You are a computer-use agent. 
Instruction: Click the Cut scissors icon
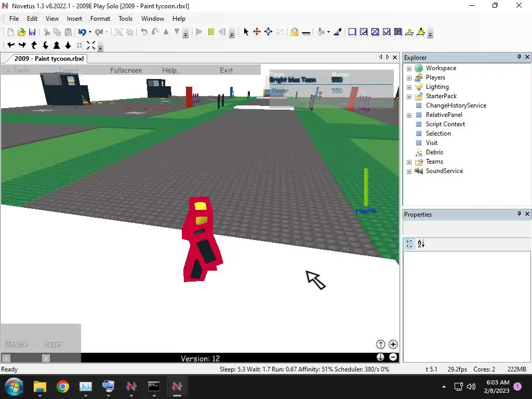click(x=47, y=32)
